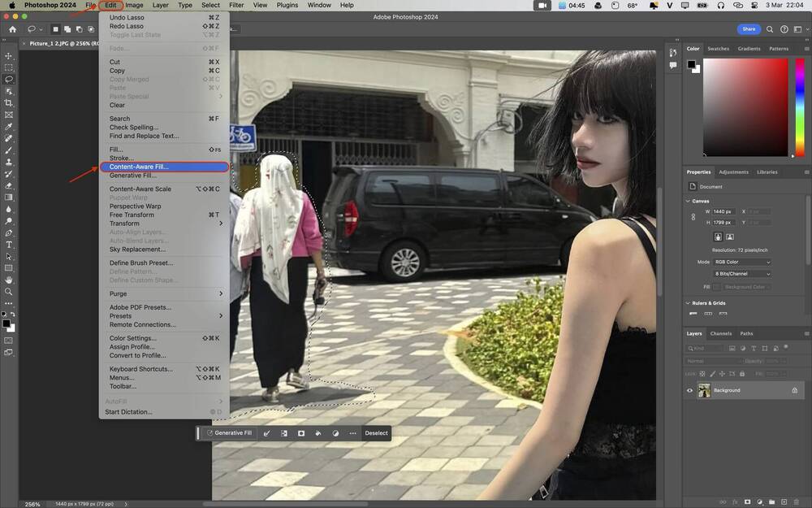This screenshot has width=812, height=508.
Task: Enable Subtract from selection mode
Action: click(x=80, y=29)
